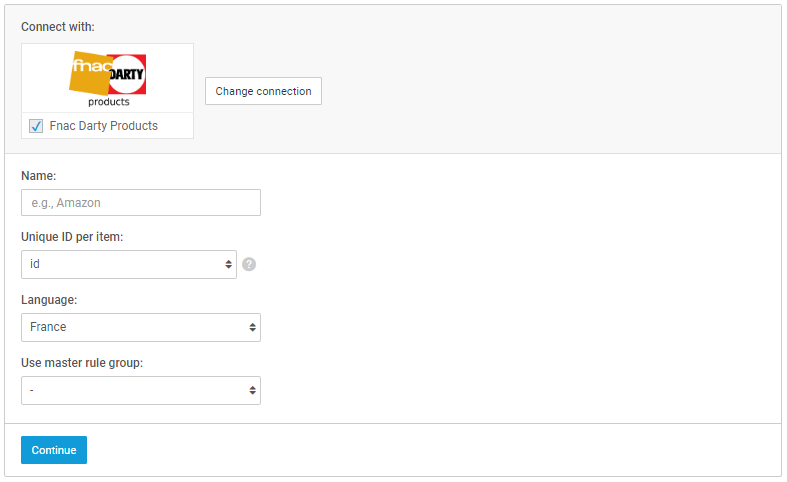Viewport: 787px width, 482px height.
Task: Click the red Darty circle in logo
Action: click(128, 74)
